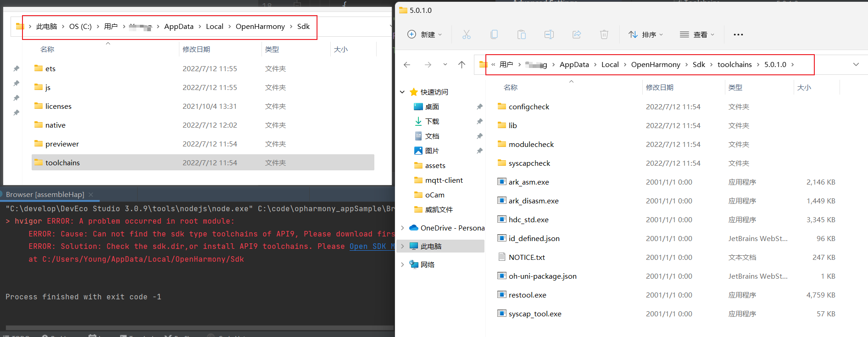Select id_defined.json file
Viewport: 868px width, 337px height.
pyautogui.click(x=534, y=238)
